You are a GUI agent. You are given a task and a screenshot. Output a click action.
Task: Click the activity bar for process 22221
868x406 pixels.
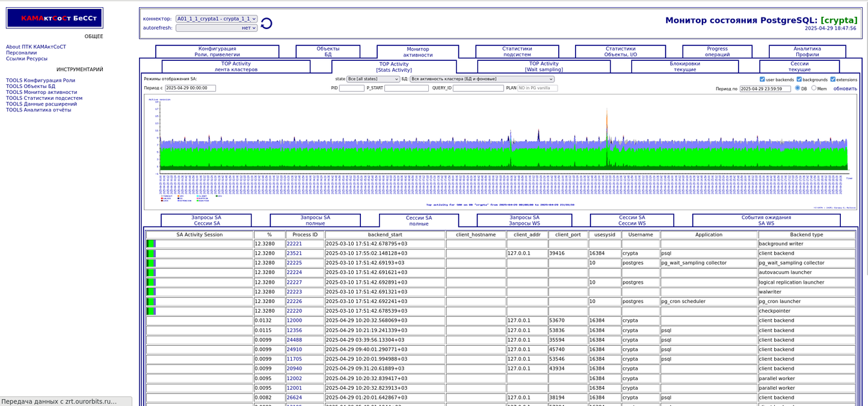[x=151, y=244]
